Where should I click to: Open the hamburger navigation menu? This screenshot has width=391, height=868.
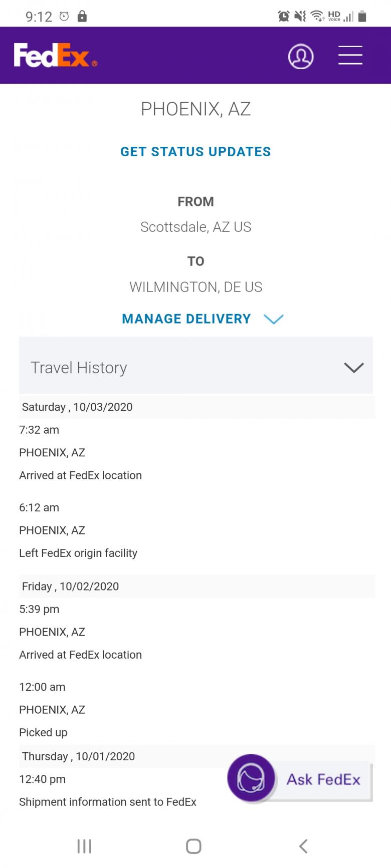tap(350, 55)
